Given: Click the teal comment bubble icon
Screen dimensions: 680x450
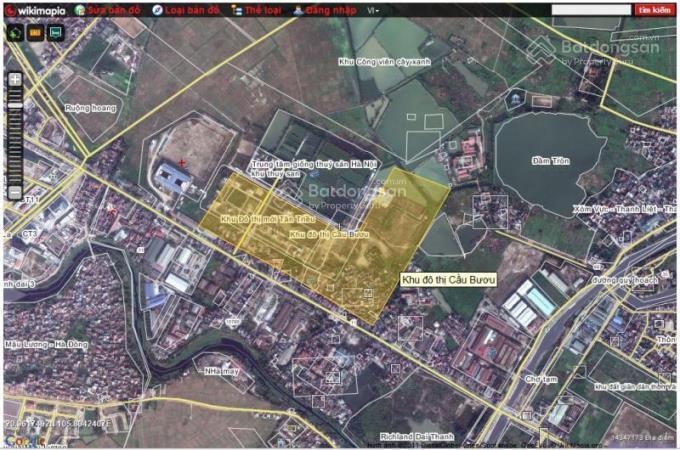Looking at the screenshot, I should tap(56, 33).
